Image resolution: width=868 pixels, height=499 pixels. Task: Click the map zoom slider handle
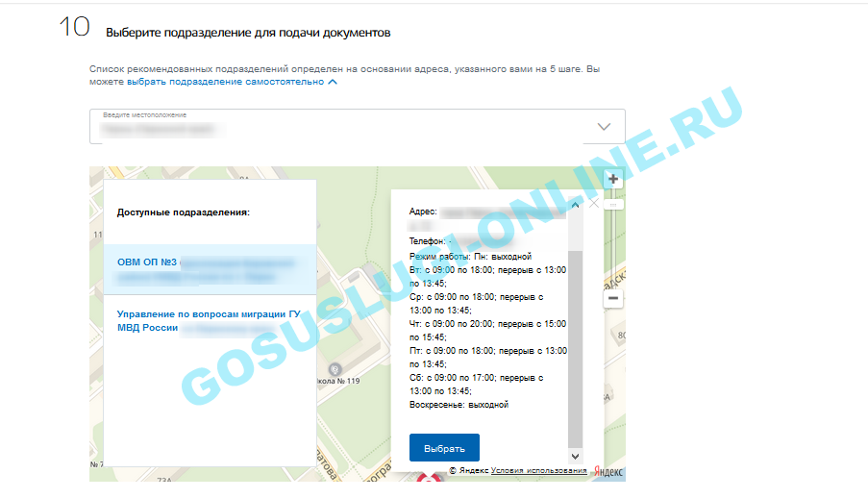pyautogui.click(x=613, y=205)
